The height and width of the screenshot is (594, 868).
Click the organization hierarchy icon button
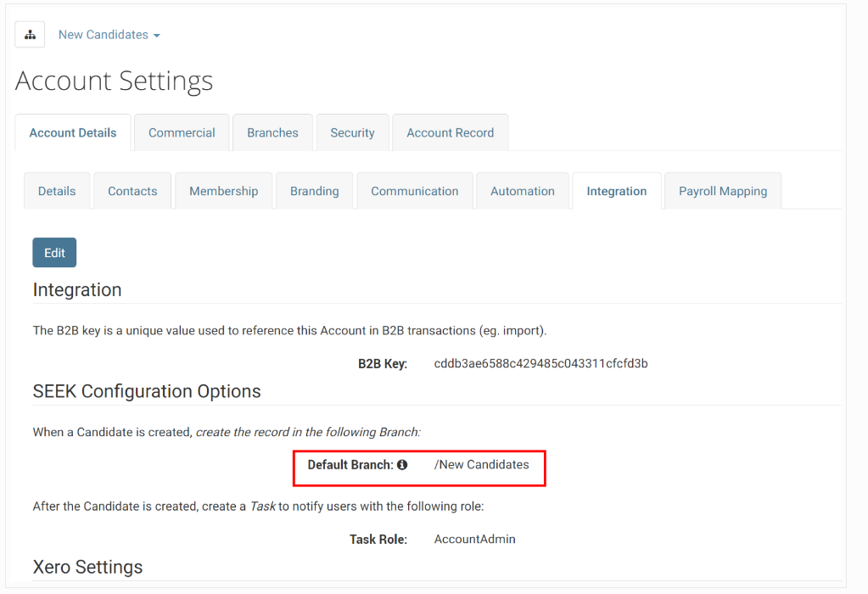coord(30,35)
